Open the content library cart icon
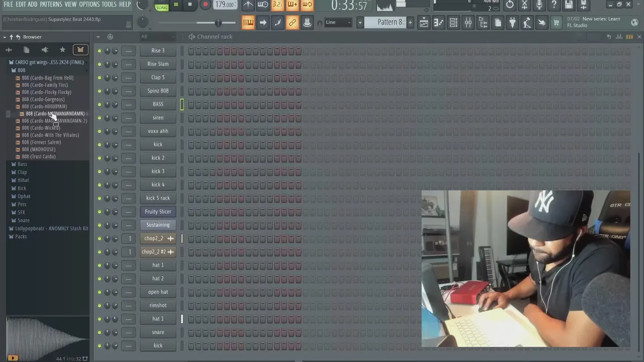Image resolution: width=644 pixels, height=362 pixels. coord(556,23)
